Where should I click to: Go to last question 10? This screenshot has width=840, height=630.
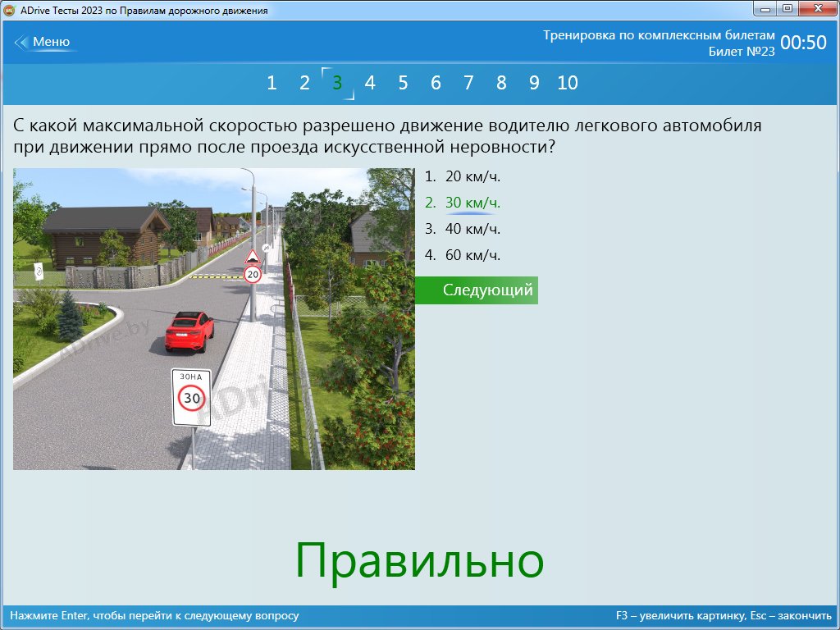[568, 83]
